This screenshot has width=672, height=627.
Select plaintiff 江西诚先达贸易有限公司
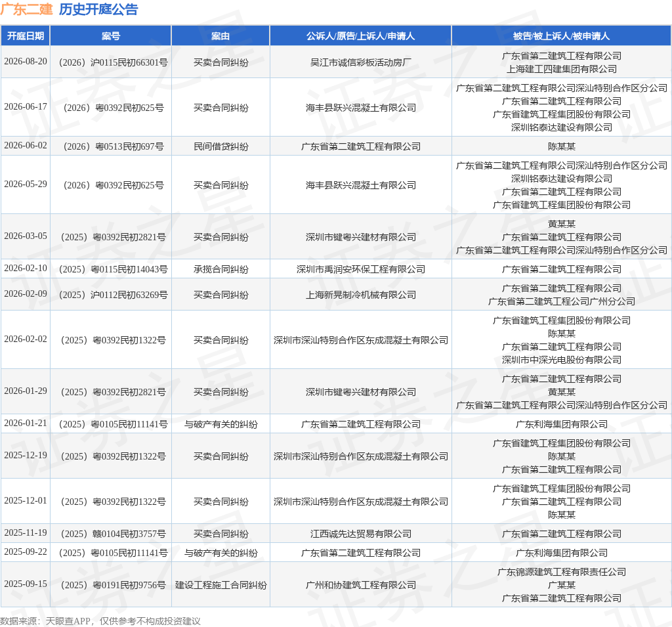pos(360,534)
